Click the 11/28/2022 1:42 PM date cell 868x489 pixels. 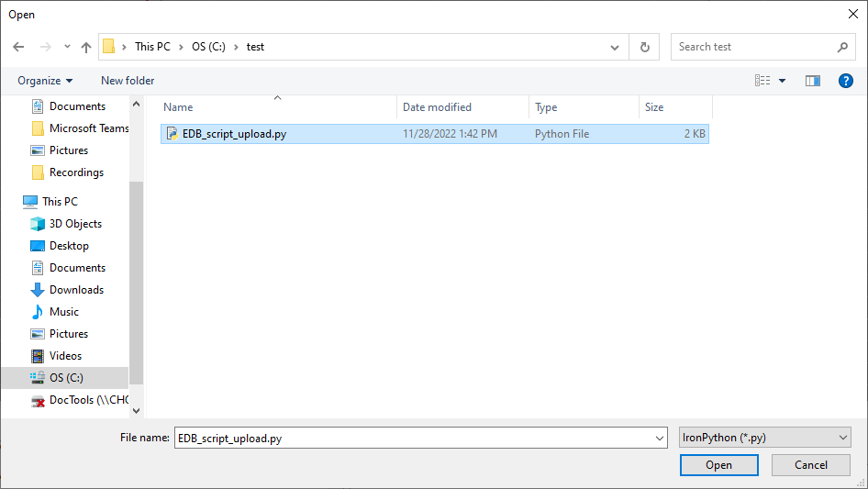[x=450, y=134]
